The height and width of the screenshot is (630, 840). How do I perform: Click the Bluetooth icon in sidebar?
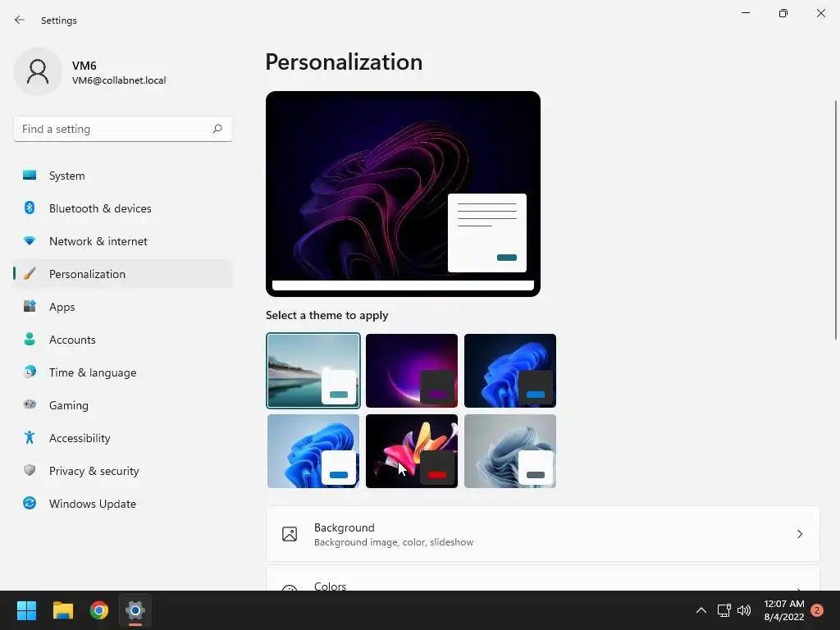point(30,208)
